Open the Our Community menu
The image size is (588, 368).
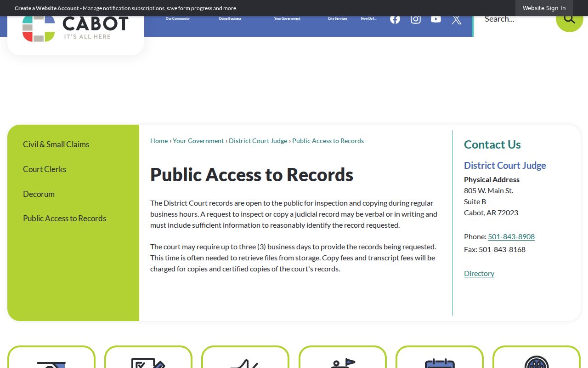click(178, 19)
